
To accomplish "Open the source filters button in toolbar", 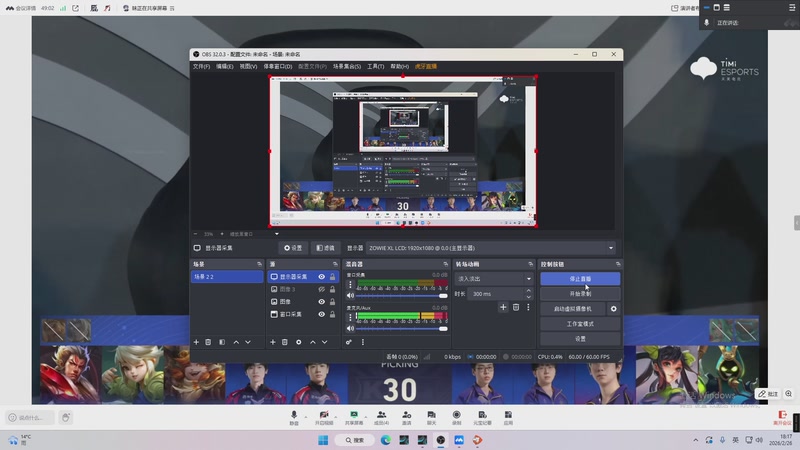I will [325, 248].
